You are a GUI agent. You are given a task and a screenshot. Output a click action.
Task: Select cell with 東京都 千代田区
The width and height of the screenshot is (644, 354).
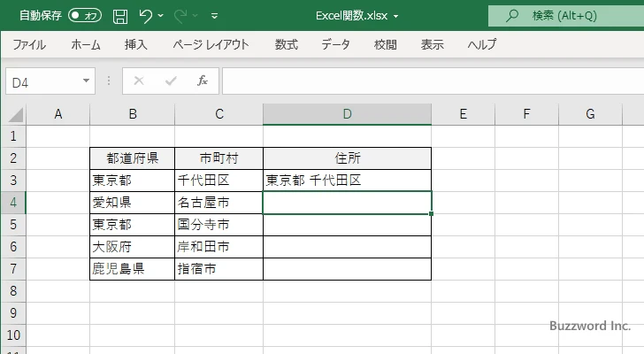pos(347,181)
